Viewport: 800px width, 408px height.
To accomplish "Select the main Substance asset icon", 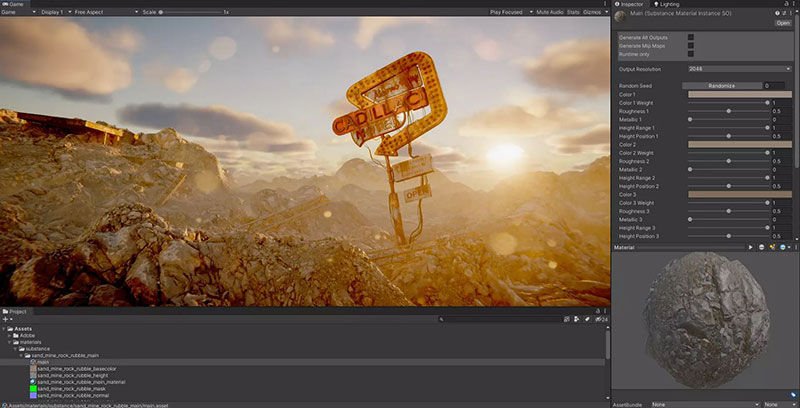I will [33, 362].
